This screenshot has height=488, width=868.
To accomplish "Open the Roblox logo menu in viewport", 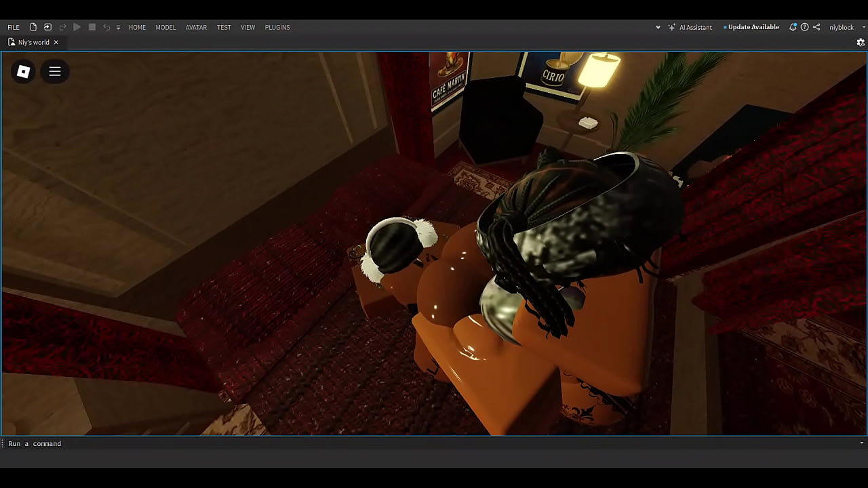I will point(23,72).
